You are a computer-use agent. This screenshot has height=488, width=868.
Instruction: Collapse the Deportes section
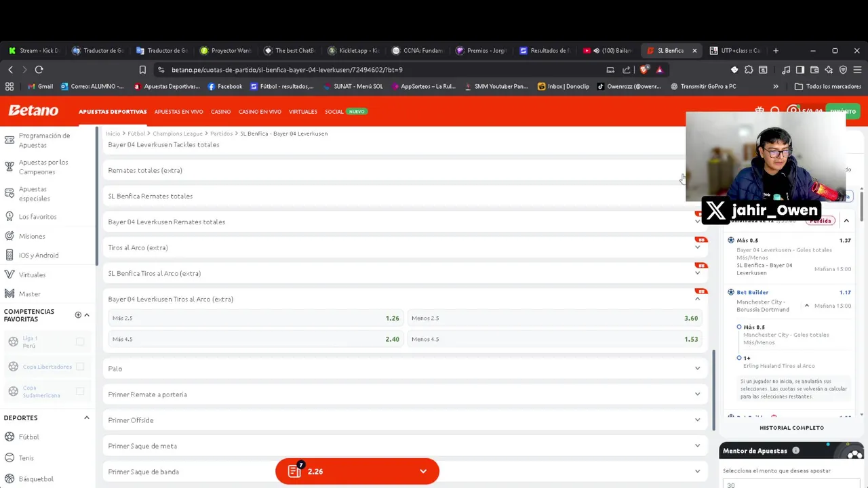click(x=87, y=418)
